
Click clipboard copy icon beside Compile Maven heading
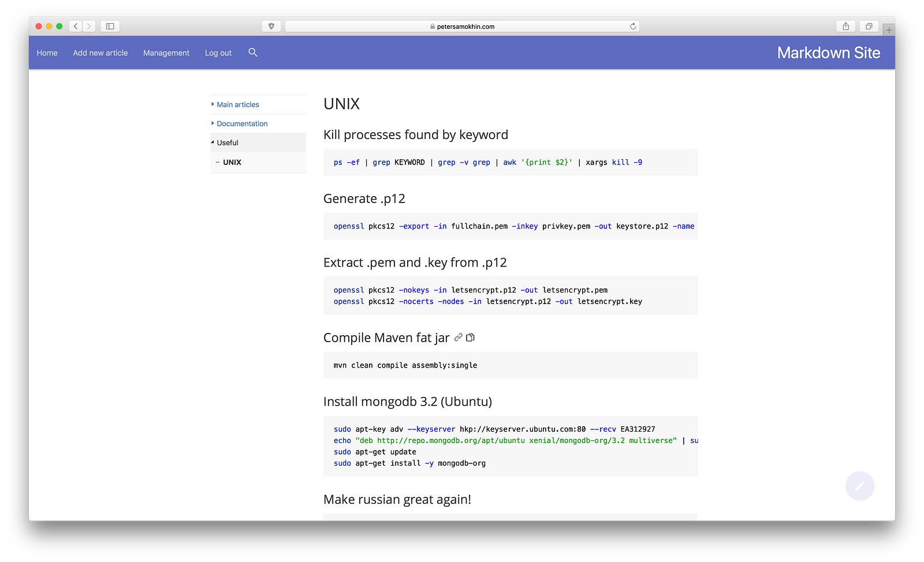(x=471, y=338)
